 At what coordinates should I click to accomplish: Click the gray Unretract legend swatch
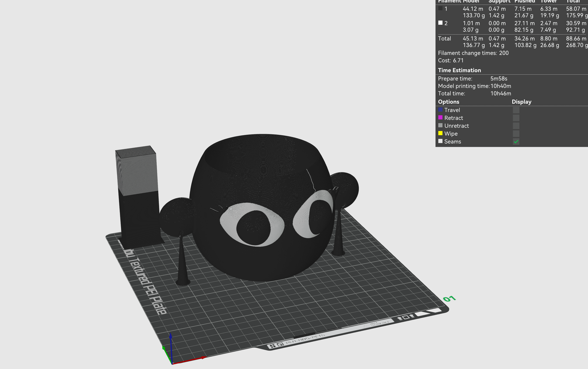pos(440,125)
